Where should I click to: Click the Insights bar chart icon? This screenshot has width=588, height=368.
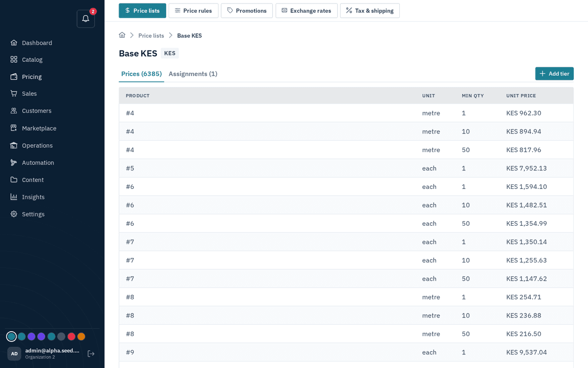click(14, 197)
